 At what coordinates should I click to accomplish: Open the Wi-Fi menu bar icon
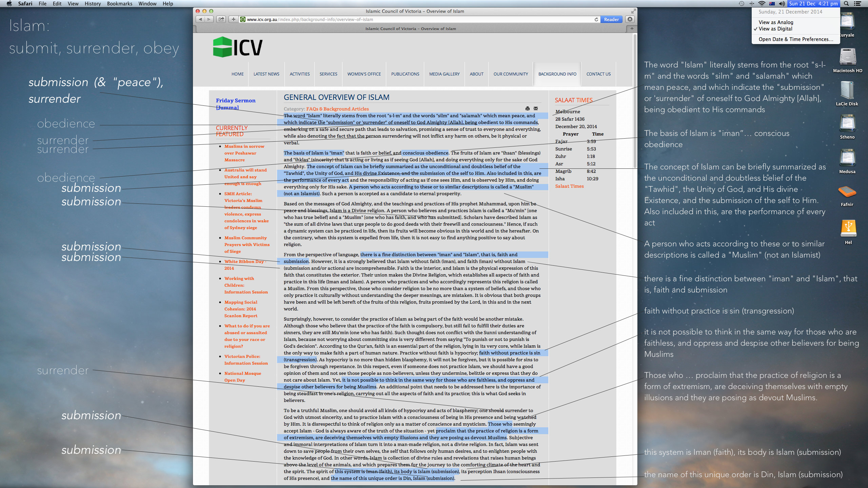[x=762, y=3]
